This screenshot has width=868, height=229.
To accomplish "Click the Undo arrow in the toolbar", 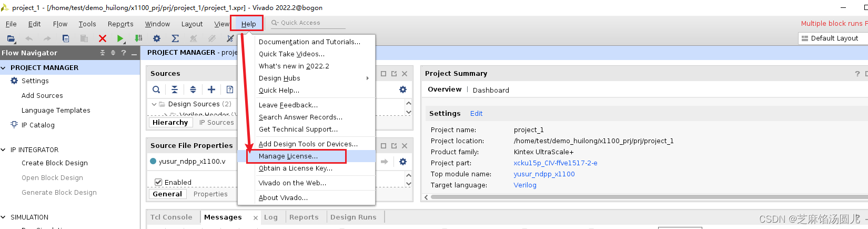I will [x=29, y=38].
